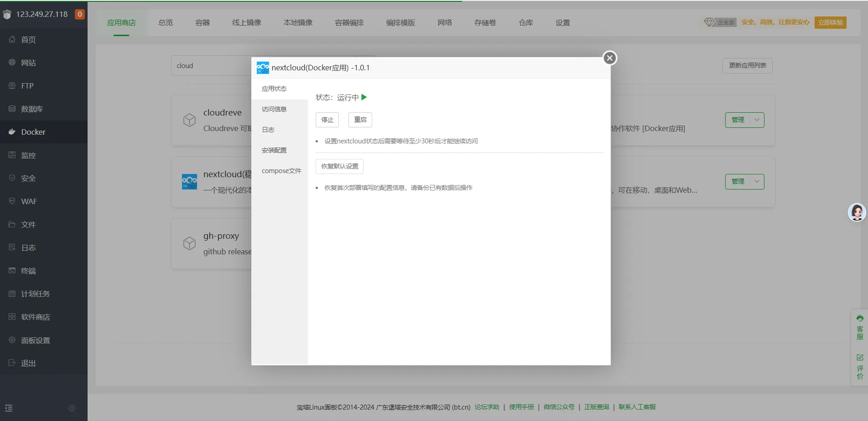The height and width of the screenshot is (421, 868).
Task: Select compose文件 in dialog menu
Action: [280, 171]
